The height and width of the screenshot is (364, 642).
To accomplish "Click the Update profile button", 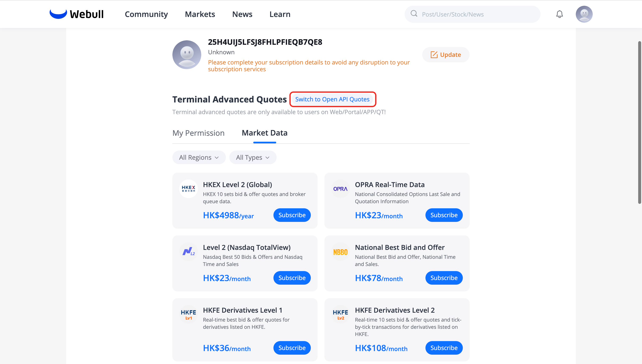I will click(x=446, y=55).
